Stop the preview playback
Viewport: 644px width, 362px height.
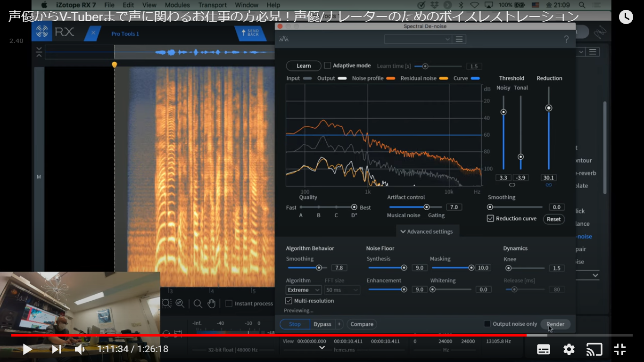(x=295, y=324)
